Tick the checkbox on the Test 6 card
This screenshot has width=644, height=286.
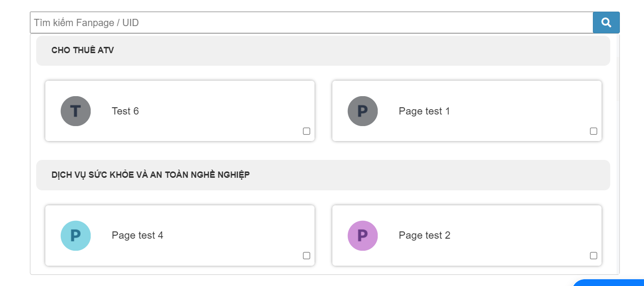(306, 131)
